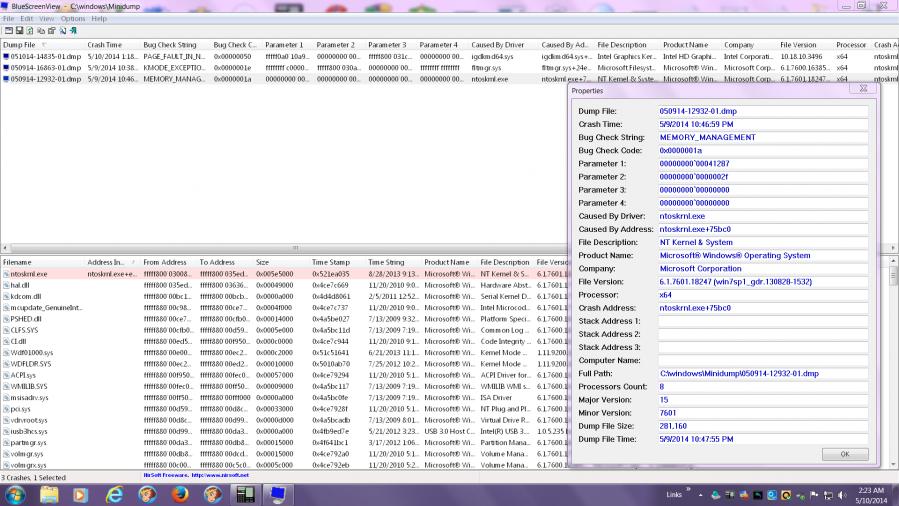Click the fltmgr.sys Caused By Driver cell

(x=486, y=68)
